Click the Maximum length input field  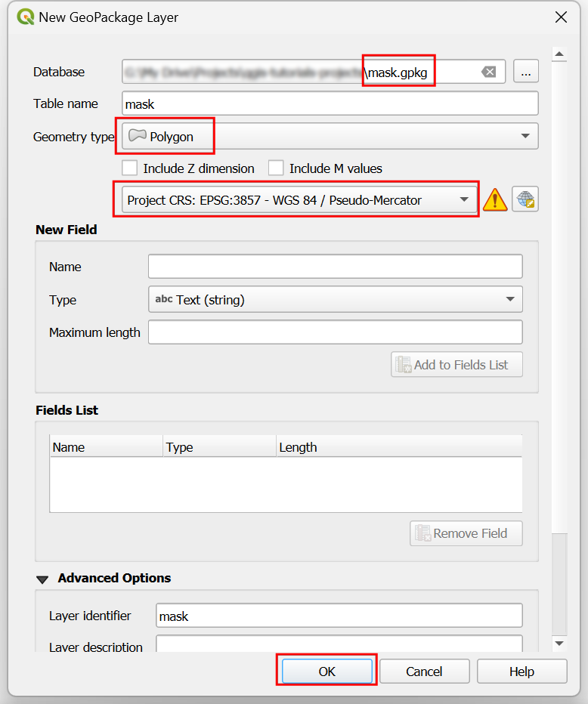click(x=335, y=332)
